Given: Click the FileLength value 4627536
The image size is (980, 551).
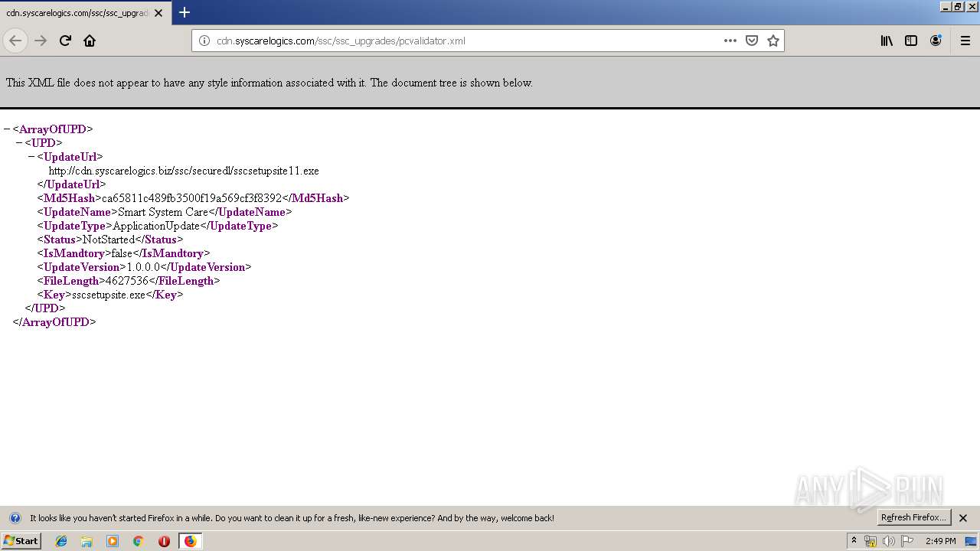Looking at the screenshot, I should 127,281.
